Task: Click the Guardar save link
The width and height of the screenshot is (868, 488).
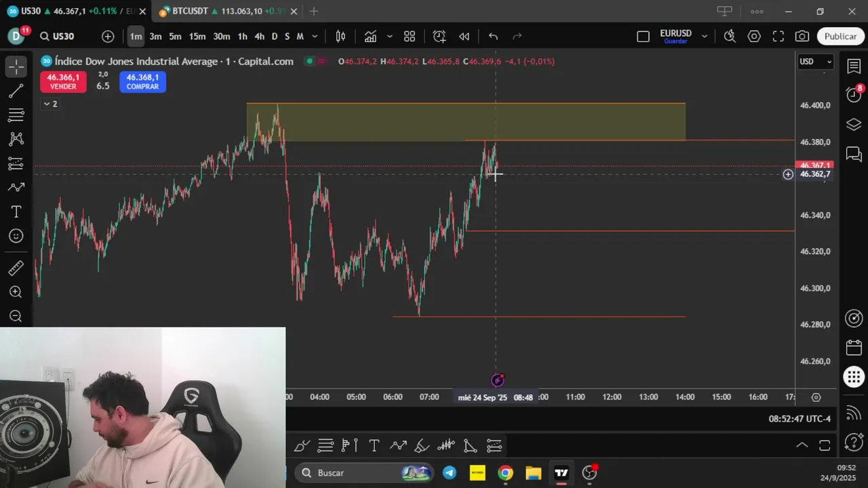Action: pyautogui.click(x=675, y=41)
